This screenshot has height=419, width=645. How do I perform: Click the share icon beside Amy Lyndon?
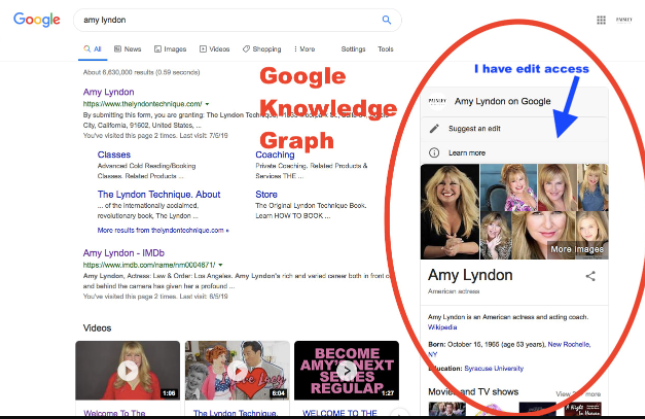pyautogui.click(x=590, y=276)
